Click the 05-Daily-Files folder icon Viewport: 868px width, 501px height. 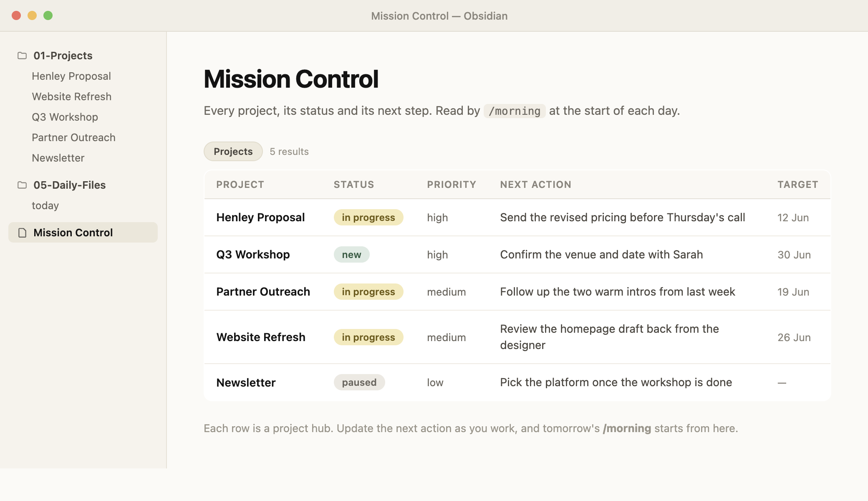coord(22,185)
